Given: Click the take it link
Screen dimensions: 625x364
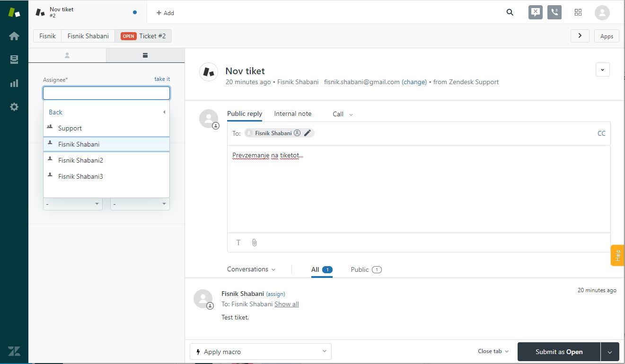Looking at the screenshot, I should click(162, 79).
